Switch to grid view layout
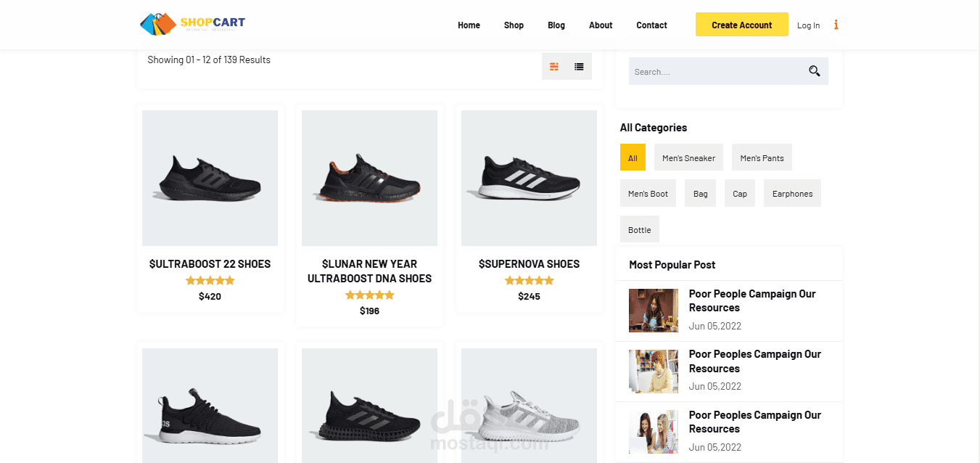980x463 pixels. tap(554, 67)
